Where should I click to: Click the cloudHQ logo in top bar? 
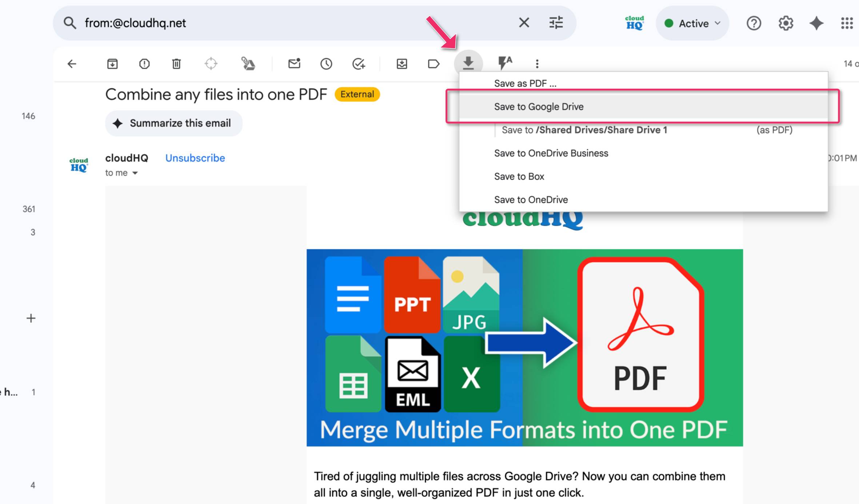tap(635, 23)
